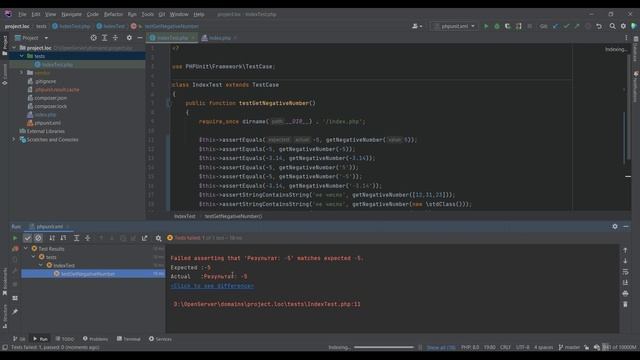
Task: Collapse Test Results node in Run tree
Action: point(26,248)
